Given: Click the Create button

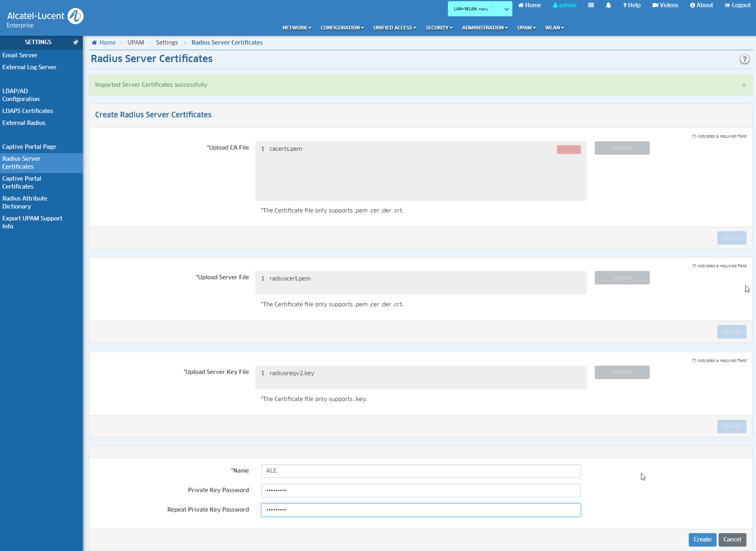Looking at the screenshot, I should pos(702,539).
